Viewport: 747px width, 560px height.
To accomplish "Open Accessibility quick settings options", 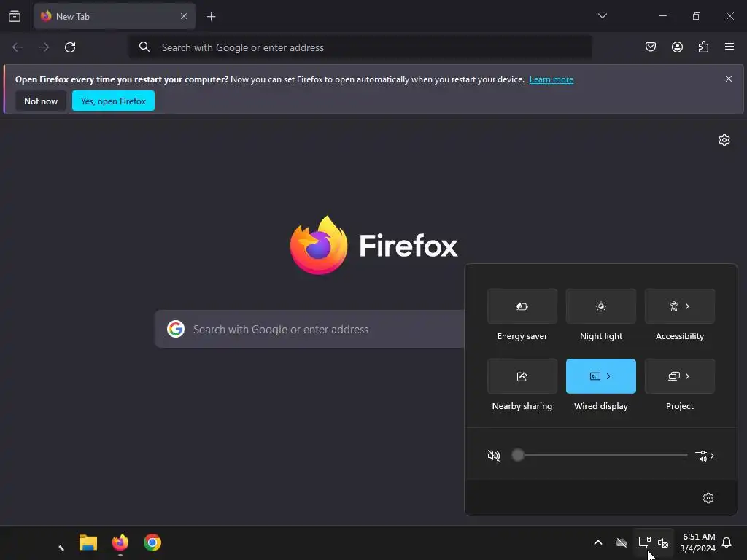I will coord(680,306).
